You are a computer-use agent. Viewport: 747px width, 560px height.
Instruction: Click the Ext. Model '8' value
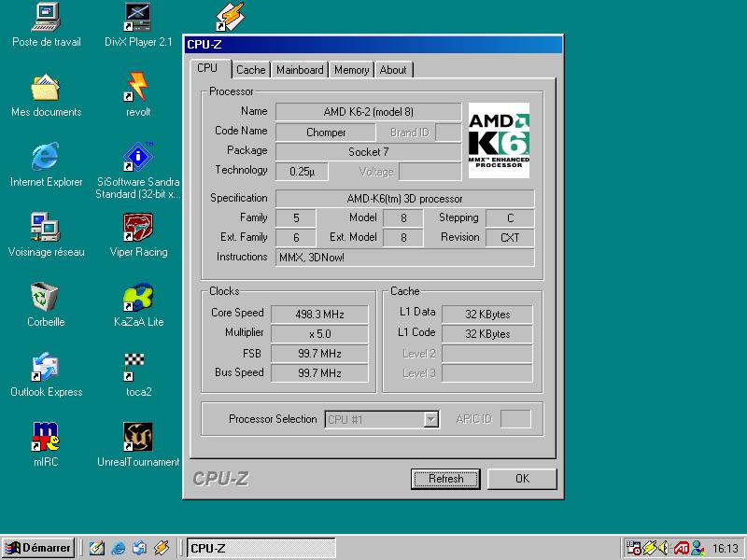(403, 238)
